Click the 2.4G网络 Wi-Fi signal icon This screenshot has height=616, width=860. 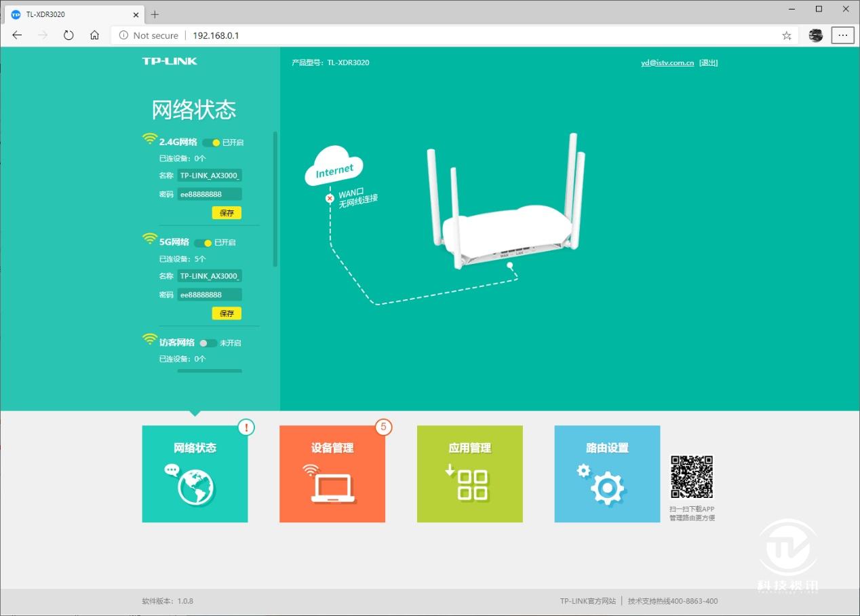point(149,138)
